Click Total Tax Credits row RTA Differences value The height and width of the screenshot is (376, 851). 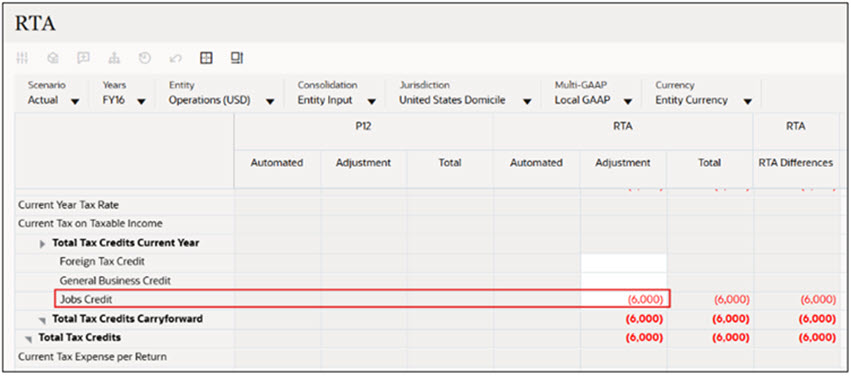[817, 337]
